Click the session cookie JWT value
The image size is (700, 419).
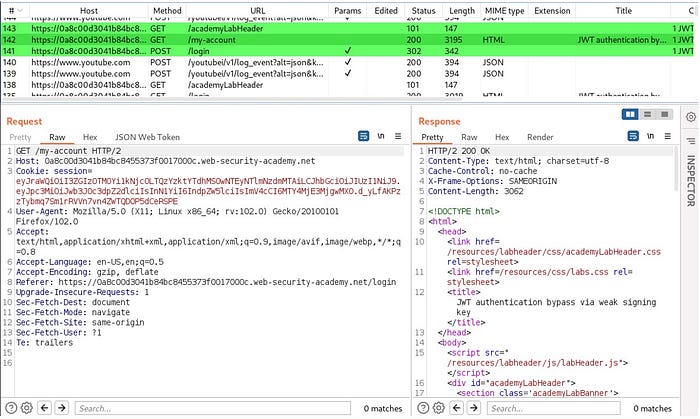point(208,191)
